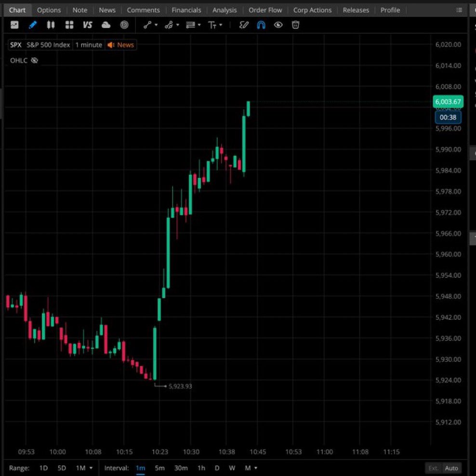Open the 1M range dropdown

pyautogui.click(x=84, y=468)
